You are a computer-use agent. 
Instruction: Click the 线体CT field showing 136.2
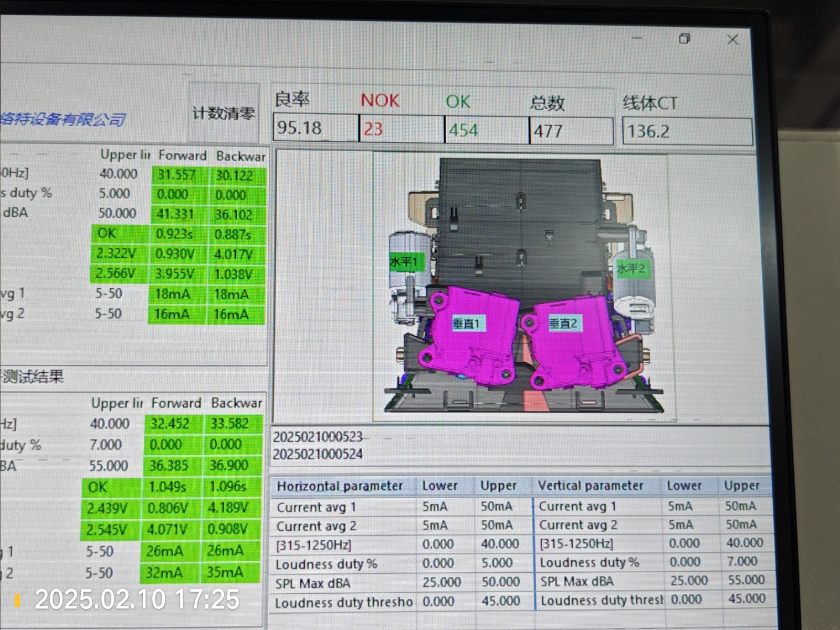click(x=687, y=131)
